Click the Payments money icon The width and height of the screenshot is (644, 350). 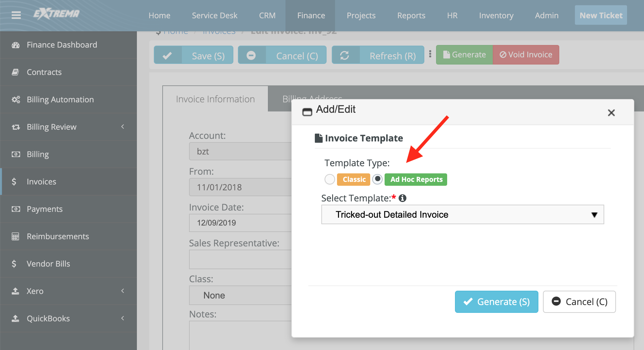click(16, 209)
